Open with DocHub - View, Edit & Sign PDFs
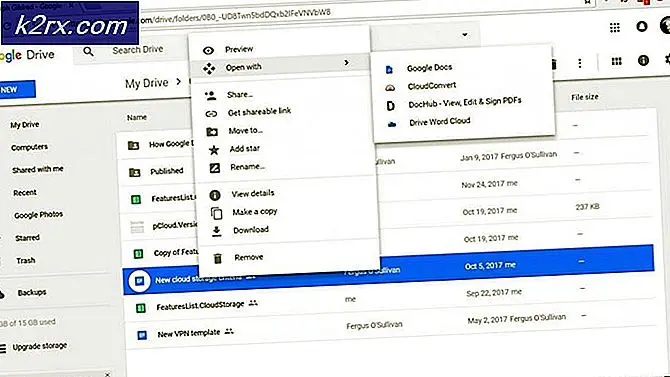Image resolution: width=670 pixels, height=377 pixels. (464, 103)
